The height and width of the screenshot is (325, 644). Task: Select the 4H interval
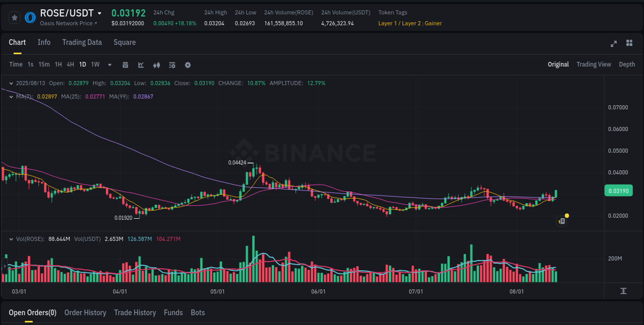[70, 64]
